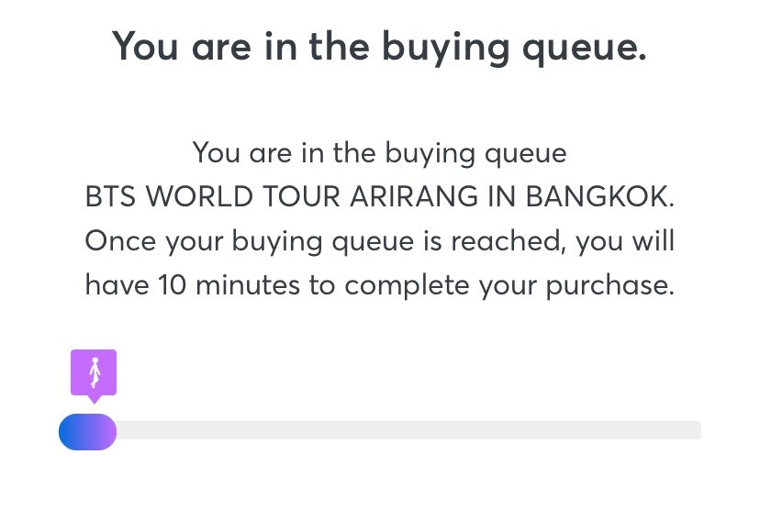Click the word 'complete' in the last line
Screen dimensions: 760x532
[x=407, y=286]
